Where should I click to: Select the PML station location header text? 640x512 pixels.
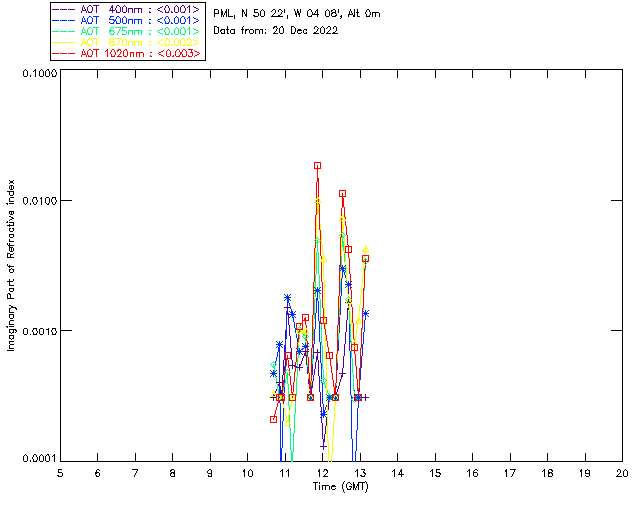297,14
